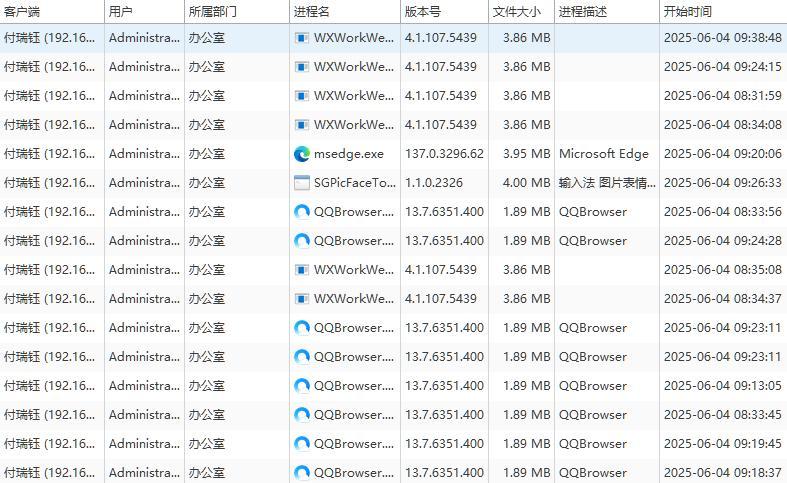Click the 4.00 MB file size cell
Viewport: 787px width, 483px height.
pos(527,183)
